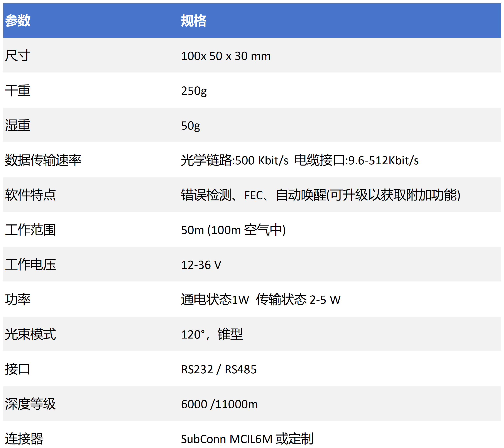Select the 尺寸 row label
The image size is (504, 448).
coord(18,56)
